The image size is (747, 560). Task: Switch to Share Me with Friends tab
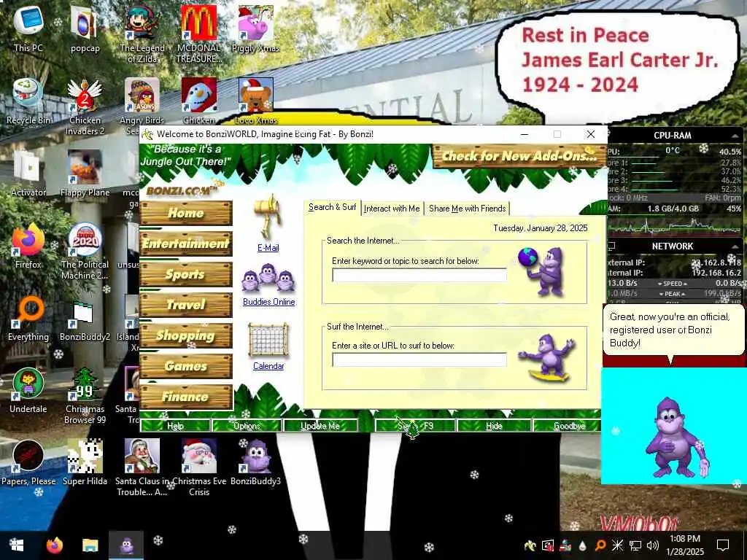[467, 209]
